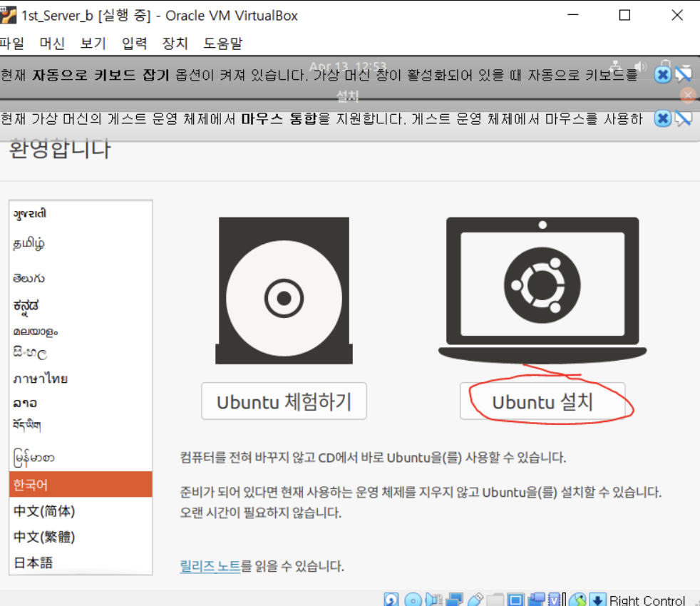Open the 보기 menu
This screenshot has width=700, height=606.
point(93,43)
